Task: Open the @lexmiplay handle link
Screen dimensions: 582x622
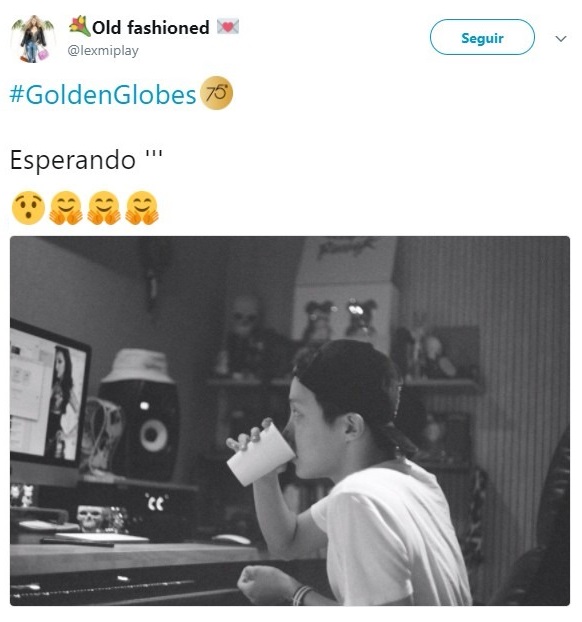Action: [103, 51]
